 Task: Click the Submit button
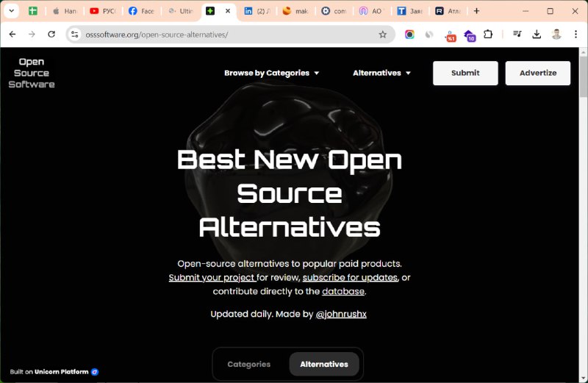[x=465, y=74]
